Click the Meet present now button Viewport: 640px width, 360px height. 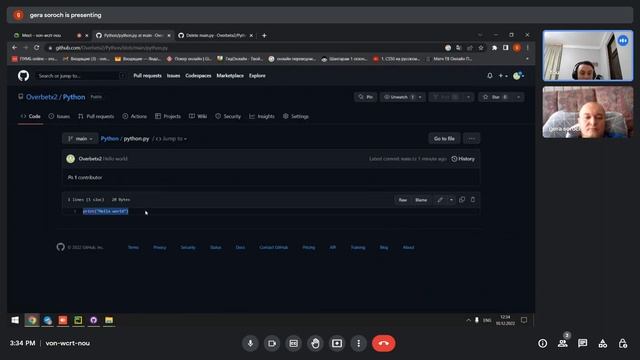[x=337, y=343]
